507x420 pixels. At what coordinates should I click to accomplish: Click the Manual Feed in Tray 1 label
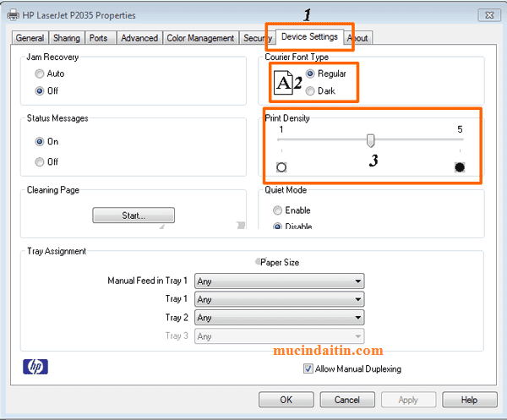[x=147, y=281]
